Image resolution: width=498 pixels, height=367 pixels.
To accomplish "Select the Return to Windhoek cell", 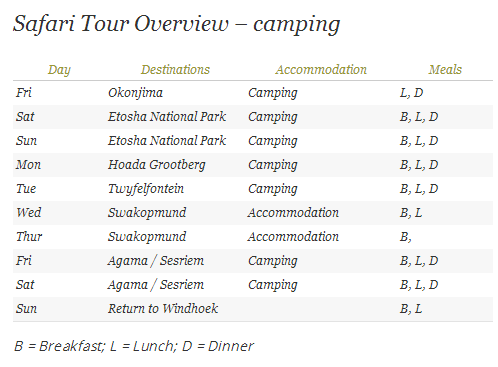I will [x=163, y=308].
